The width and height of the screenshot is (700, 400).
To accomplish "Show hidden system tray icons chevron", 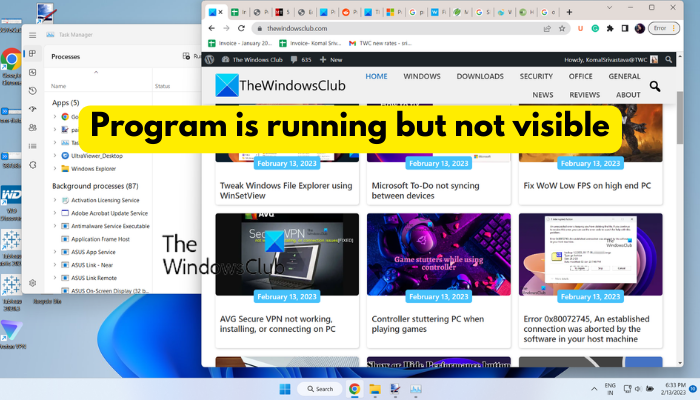I will (x=594, y=389).
